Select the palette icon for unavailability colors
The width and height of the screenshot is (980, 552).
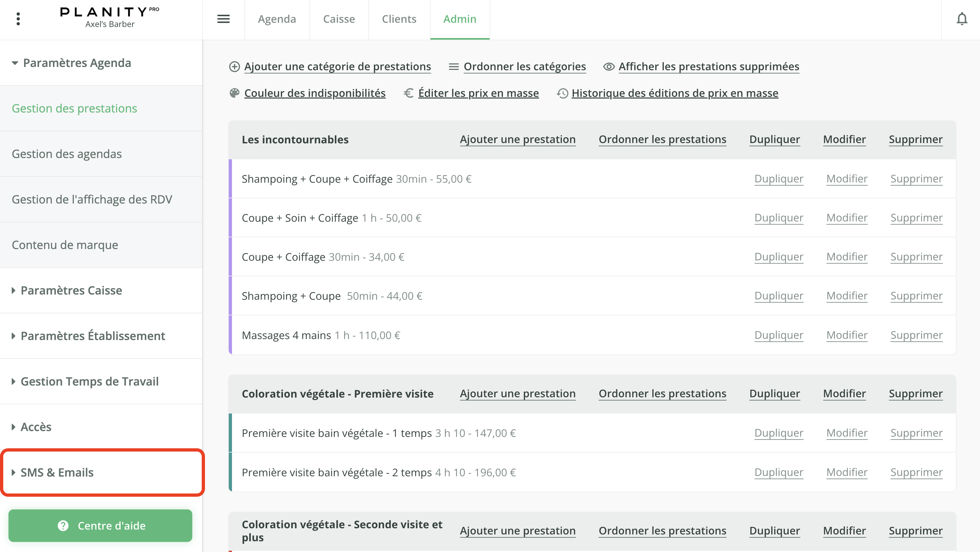[235, 93]
